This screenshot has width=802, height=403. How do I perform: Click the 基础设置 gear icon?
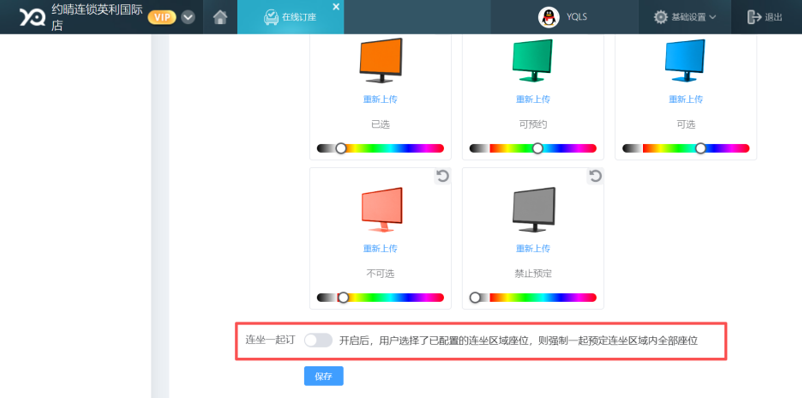pos(661,17)
